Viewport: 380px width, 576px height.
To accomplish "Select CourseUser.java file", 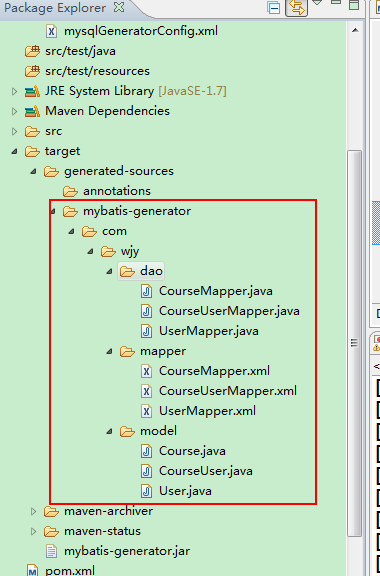I will [206, 471].
